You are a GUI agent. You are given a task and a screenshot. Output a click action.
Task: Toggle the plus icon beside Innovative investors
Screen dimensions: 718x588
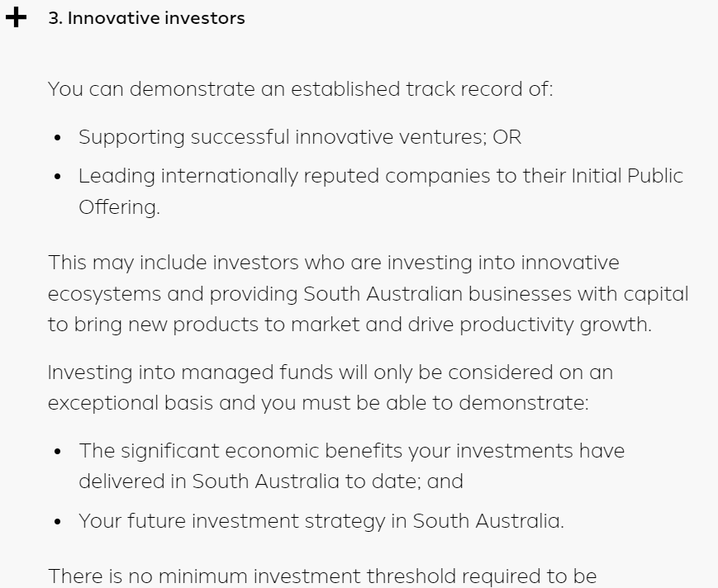click(16, 17)
